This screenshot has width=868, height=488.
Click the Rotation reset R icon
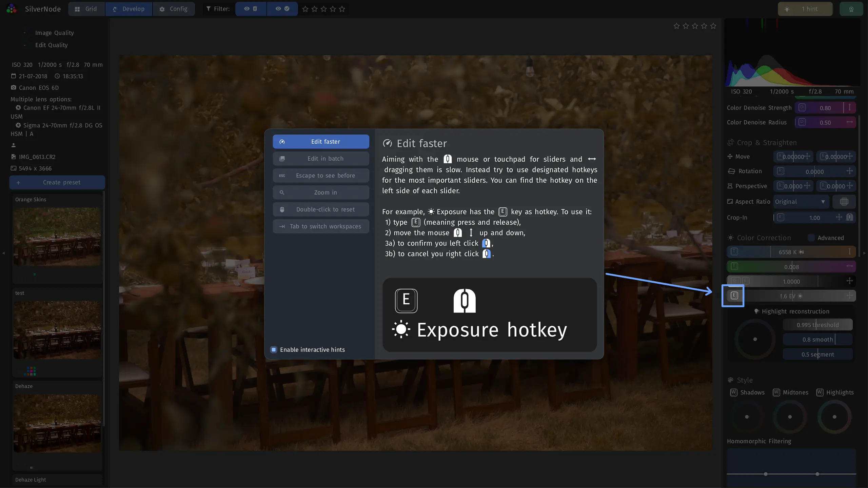pos(780,171)
